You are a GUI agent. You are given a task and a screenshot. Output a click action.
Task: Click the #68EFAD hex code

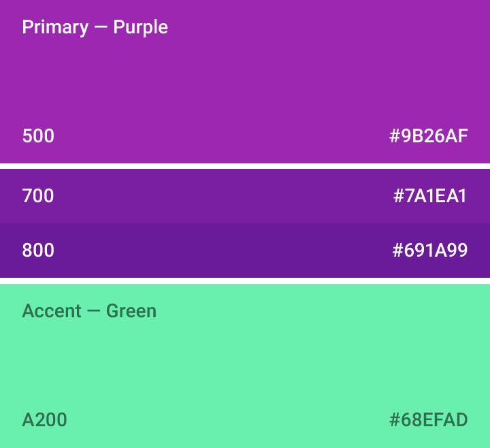(x=428, y=419)
